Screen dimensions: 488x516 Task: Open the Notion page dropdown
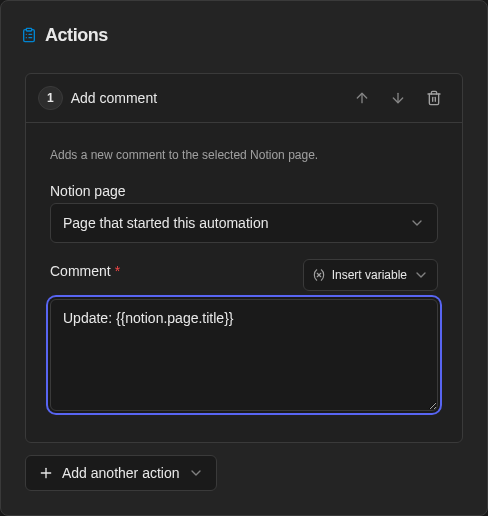pos(244,223)
